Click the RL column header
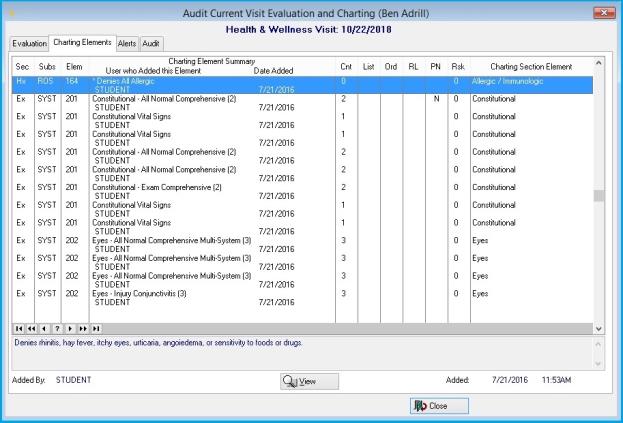This screenshot has width=623, height=423. [x=413, y=67]
